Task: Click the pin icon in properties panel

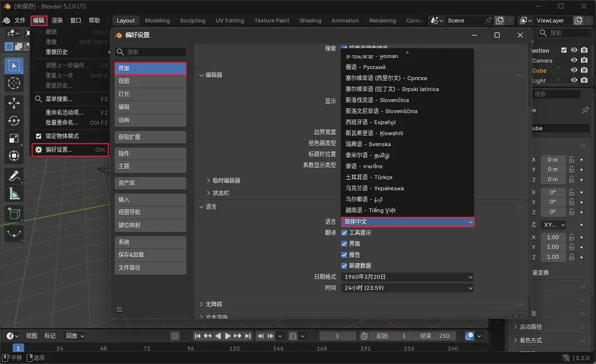Action: coord(586,110)
